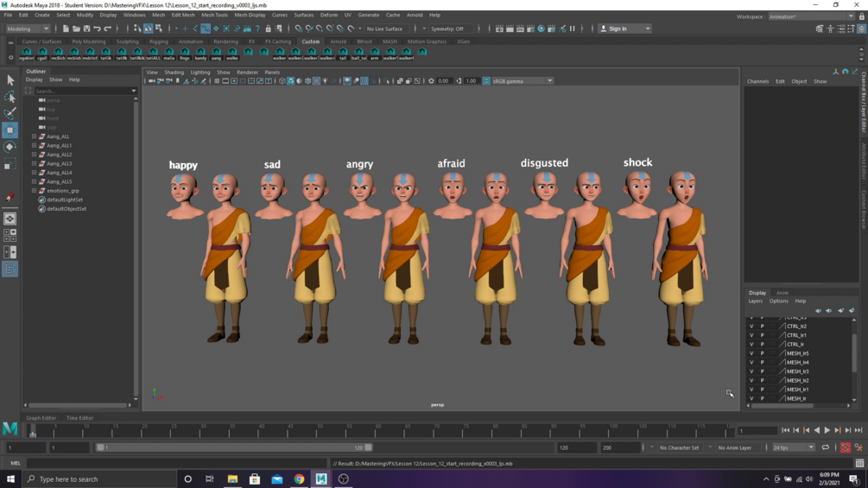The height and width of the screenshot is (488, 868).
Task: Click the select camera icon in viewport toolbar
Action: coord(152,81)
